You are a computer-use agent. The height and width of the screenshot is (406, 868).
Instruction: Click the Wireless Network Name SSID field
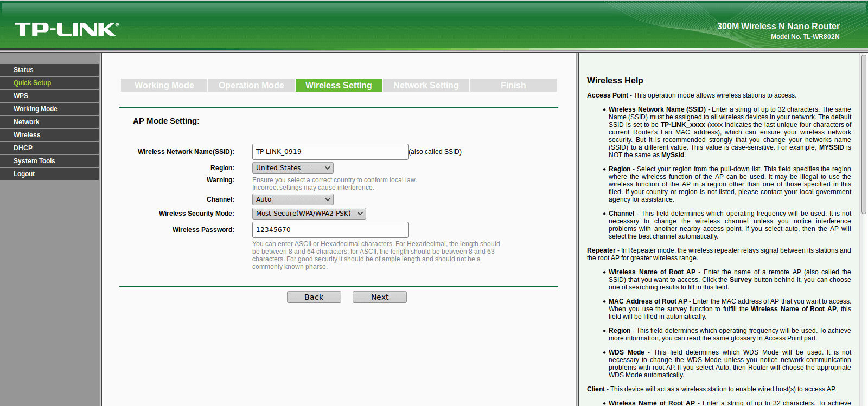330,152
